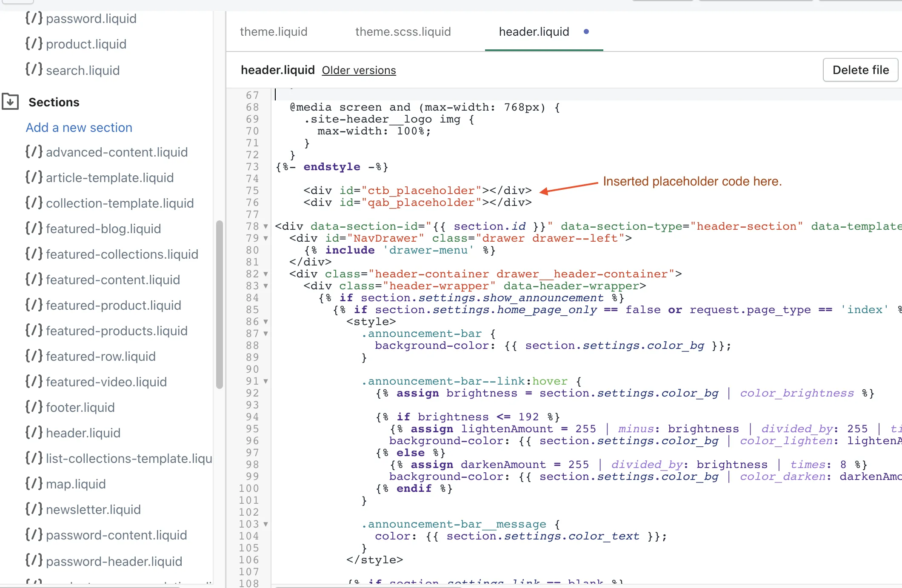Click the featured-video.liquid file icon
The height and width of the screenshot is (588, 902).
pyautogui.click(x=34, y=382)
